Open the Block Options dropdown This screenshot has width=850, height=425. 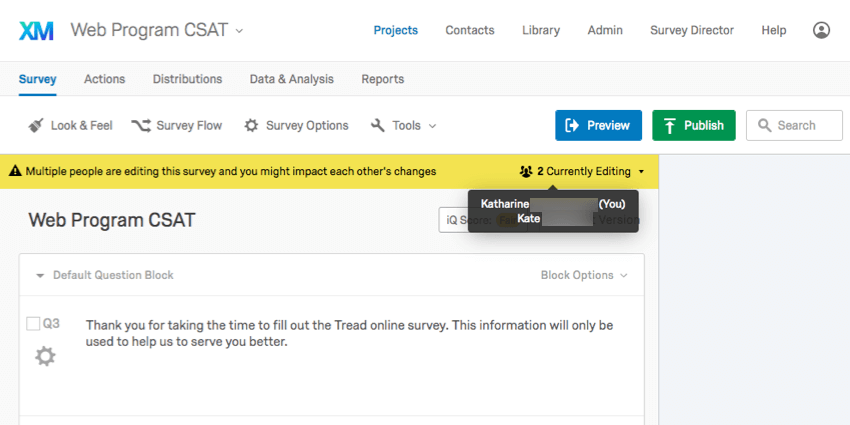[x=584, y=275]
